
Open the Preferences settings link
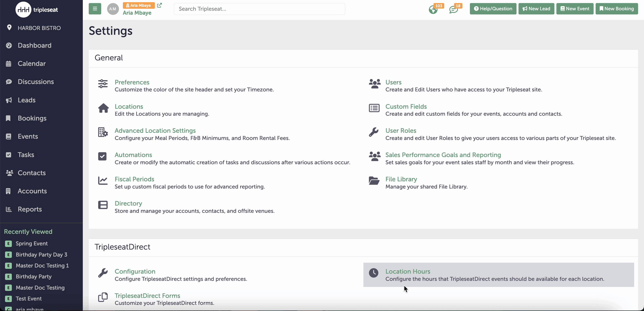pyautogui.click(x=132, y=82)
